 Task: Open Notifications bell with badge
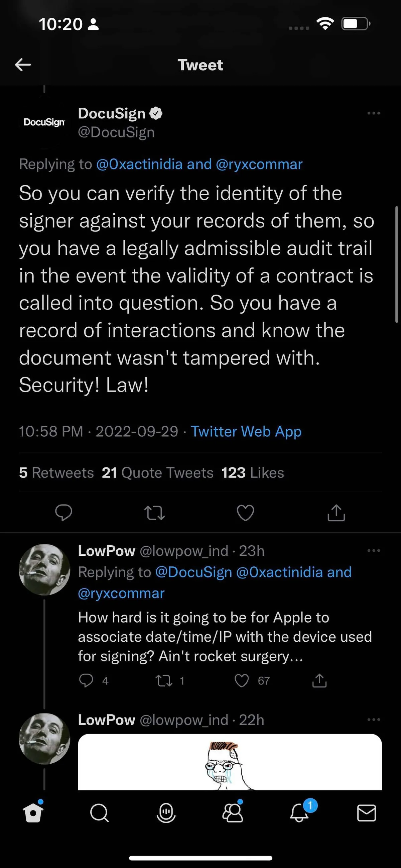(299, 813)
